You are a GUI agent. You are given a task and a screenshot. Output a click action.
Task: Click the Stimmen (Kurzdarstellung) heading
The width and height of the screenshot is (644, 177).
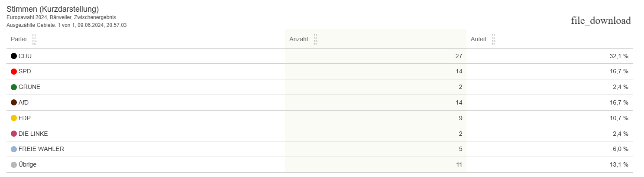coord(52,9)
